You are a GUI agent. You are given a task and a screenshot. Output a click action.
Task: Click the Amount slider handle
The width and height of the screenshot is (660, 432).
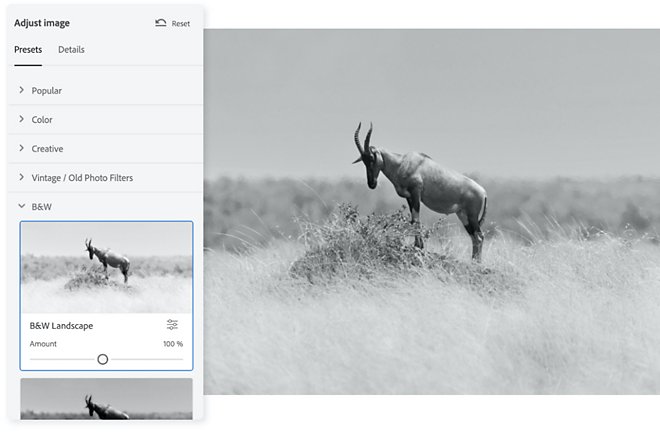[103, 359]
